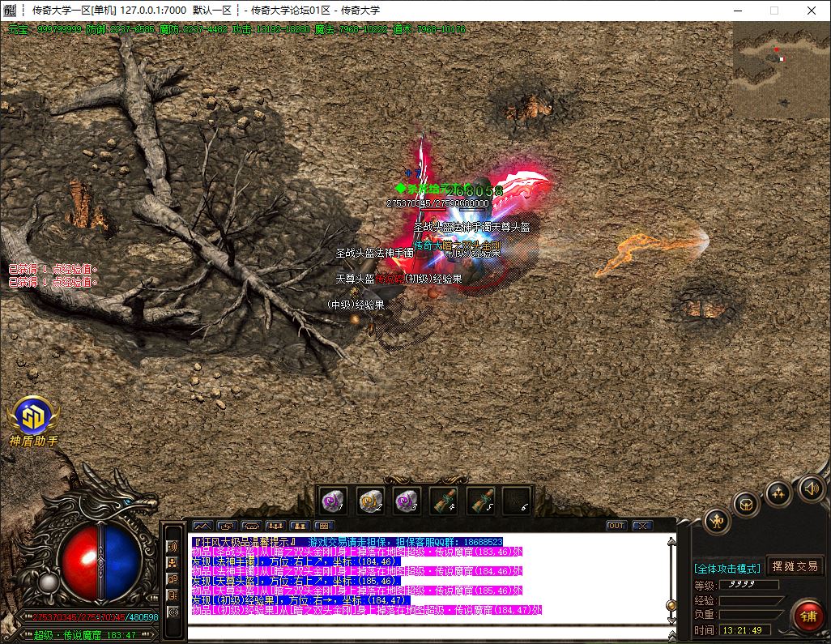Click the red health orb half
Screen dimensions: 831x644
(79, 562)
